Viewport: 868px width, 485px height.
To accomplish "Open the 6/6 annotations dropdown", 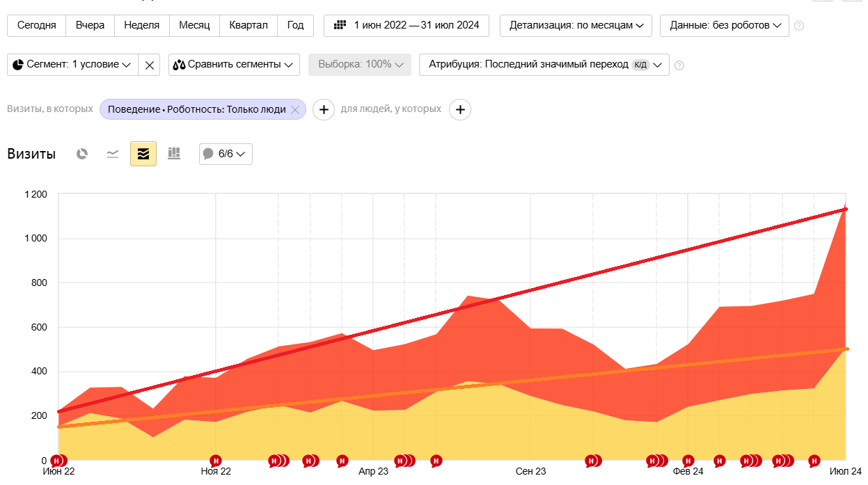I will point(226,154).
